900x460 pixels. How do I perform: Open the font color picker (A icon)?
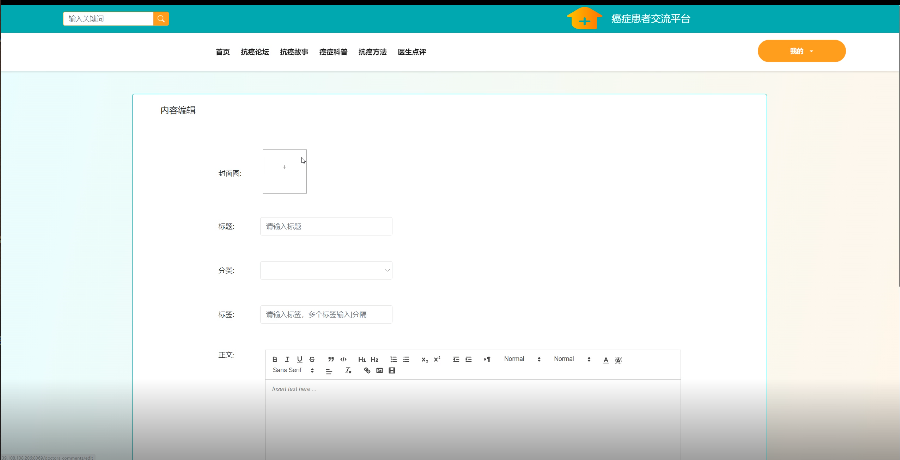[x=606, y=360]
